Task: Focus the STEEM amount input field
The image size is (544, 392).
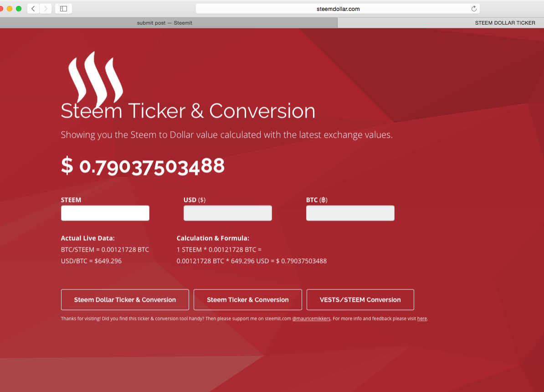Action: tap(105, 213)
